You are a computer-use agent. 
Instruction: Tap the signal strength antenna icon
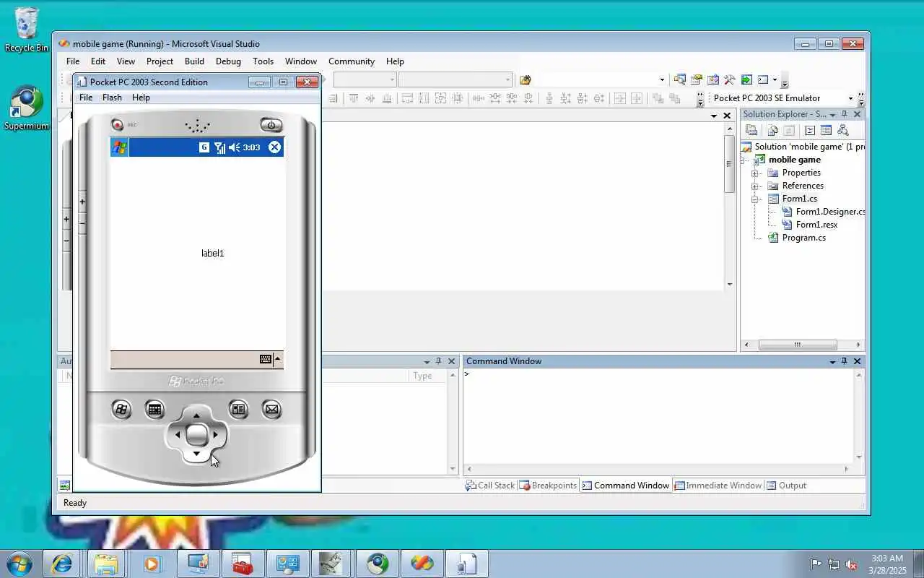pos(219,147)
